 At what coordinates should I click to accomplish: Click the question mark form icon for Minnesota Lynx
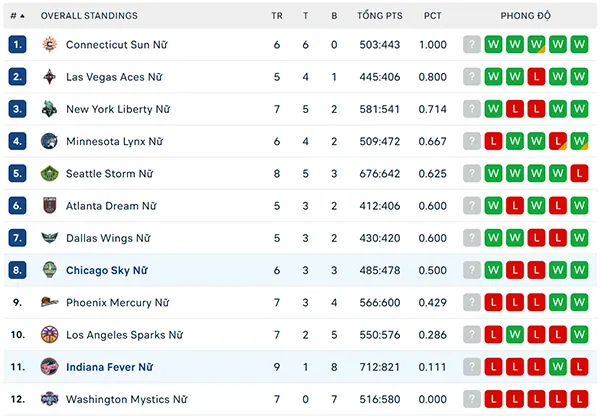471,141
